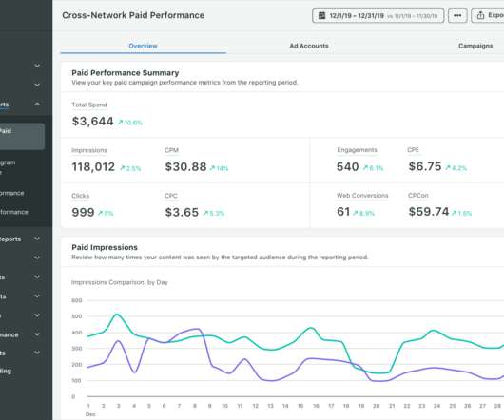
Task: Click the 'Total Spend' metric label
Action: click(x=89, y=105)
